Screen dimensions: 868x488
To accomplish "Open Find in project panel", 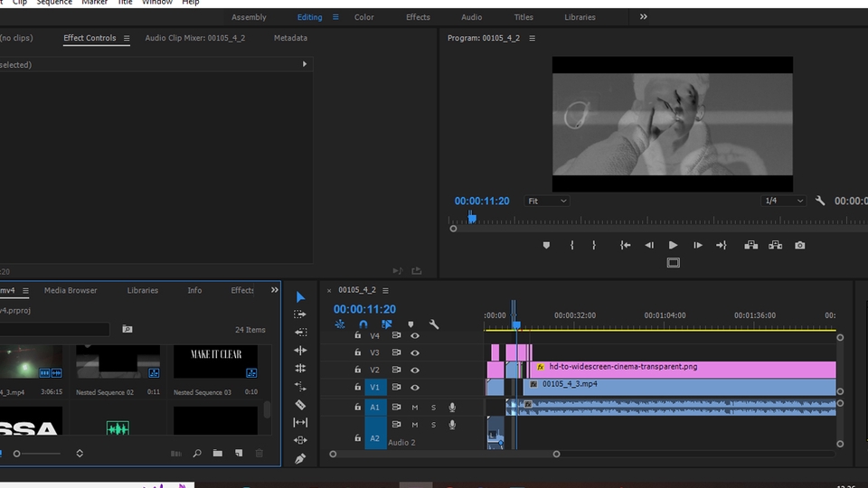I will coord(197,454).
